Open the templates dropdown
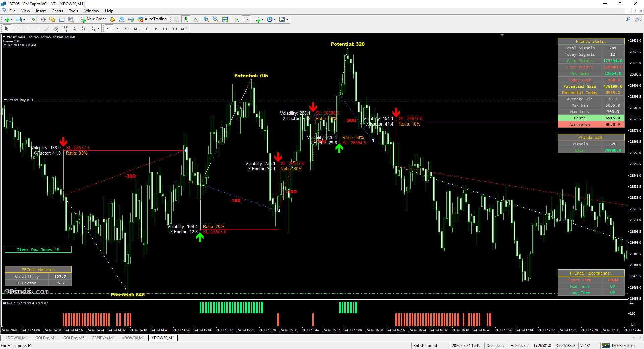The height and width of the screenshot is (349, 644). [284, 19]
